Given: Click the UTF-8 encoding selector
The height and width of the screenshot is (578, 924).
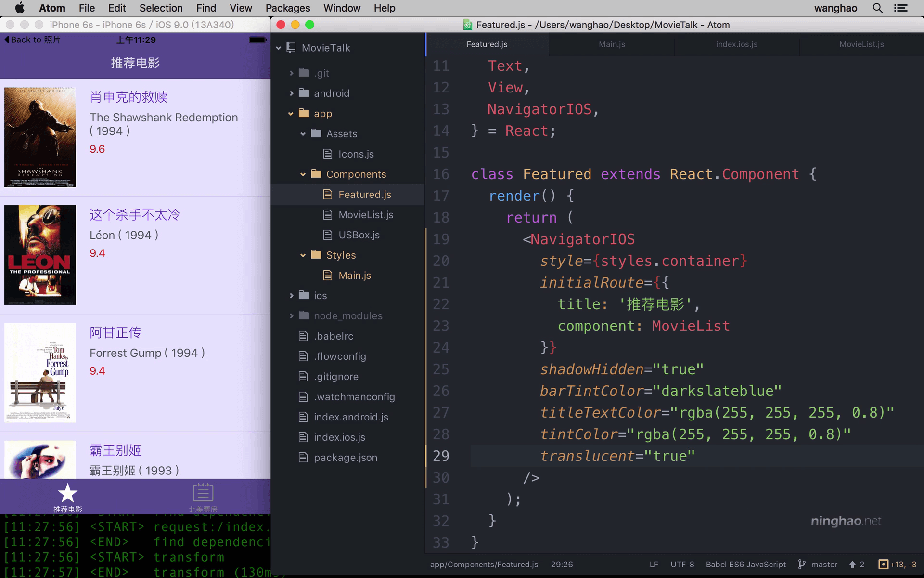Looking at the screenshot, I should pos(682,565).
